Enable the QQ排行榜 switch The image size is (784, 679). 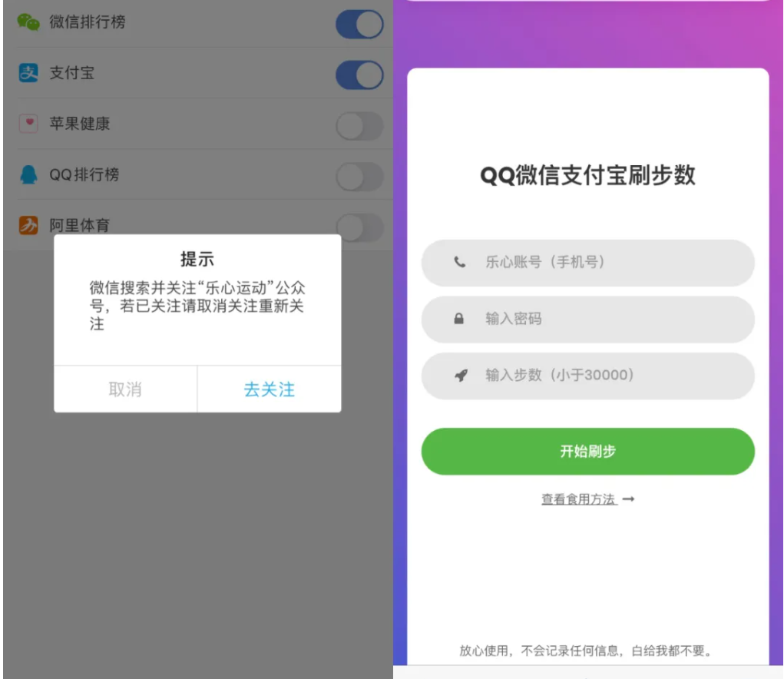(x=359, y=177)
